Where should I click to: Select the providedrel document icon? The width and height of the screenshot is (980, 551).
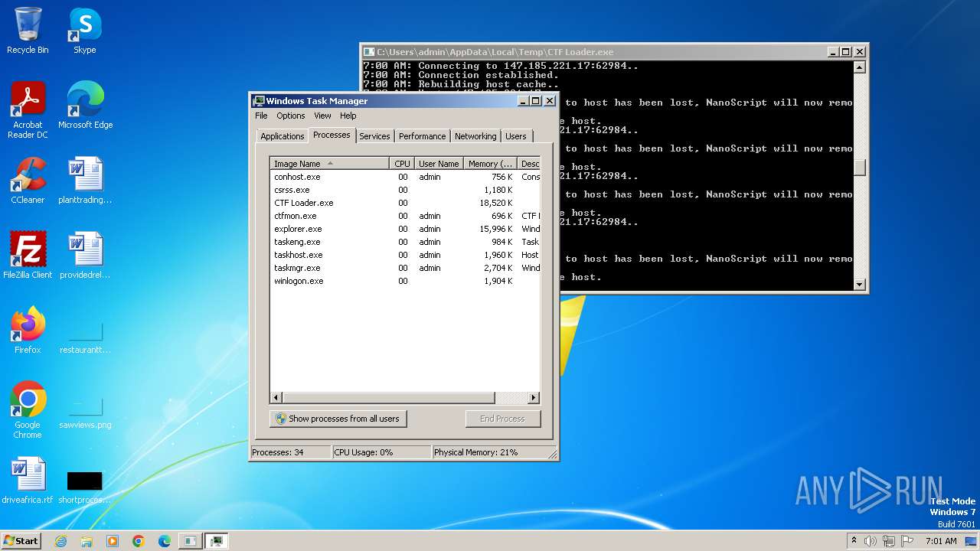click(x=85, y=256)
